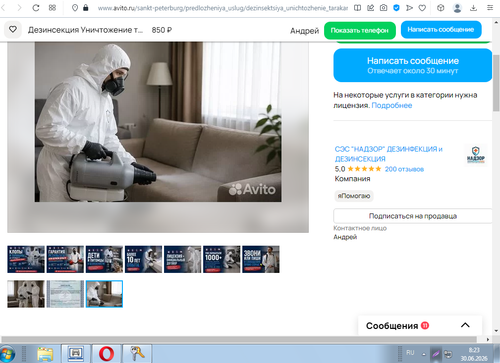Open the browser downloads icon
This screenshot has width=500, height=363.
[473, 8]
